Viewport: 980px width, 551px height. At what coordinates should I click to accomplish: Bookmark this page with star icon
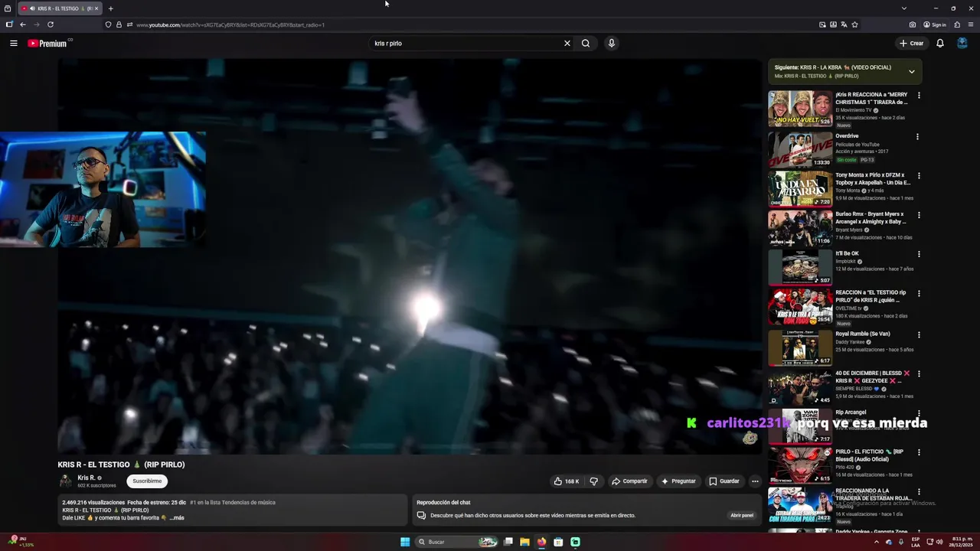[854, 24]
